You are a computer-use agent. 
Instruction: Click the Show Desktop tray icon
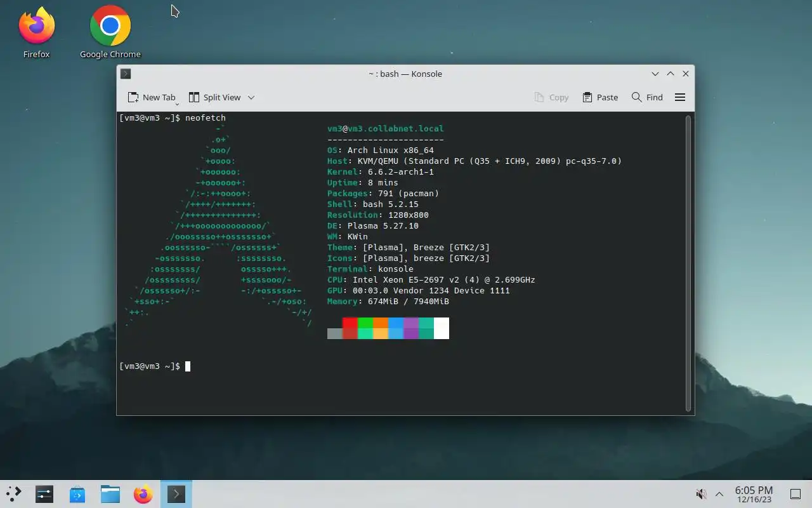(795, 494)
